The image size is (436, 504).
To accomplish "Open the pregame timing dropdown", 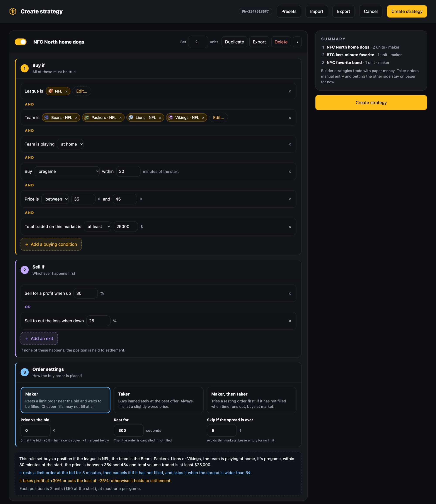I will [x=67, y=171].
